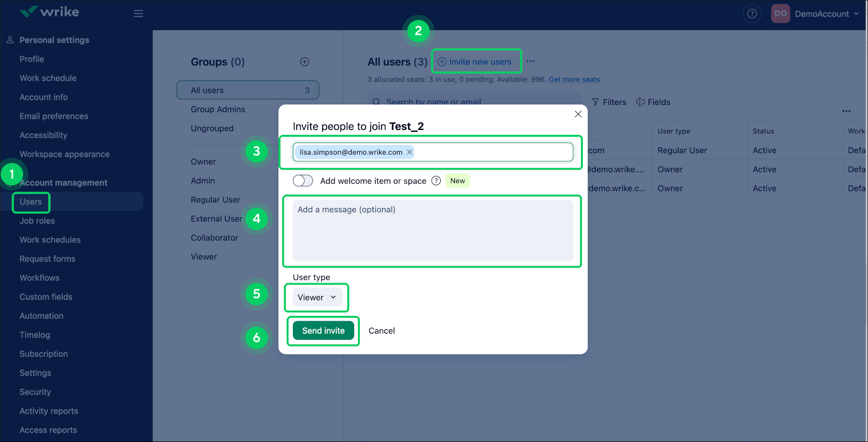Screen dimensions: 868x442
Task: Click the Wrike logo in the top left
Action: [48, 12]
